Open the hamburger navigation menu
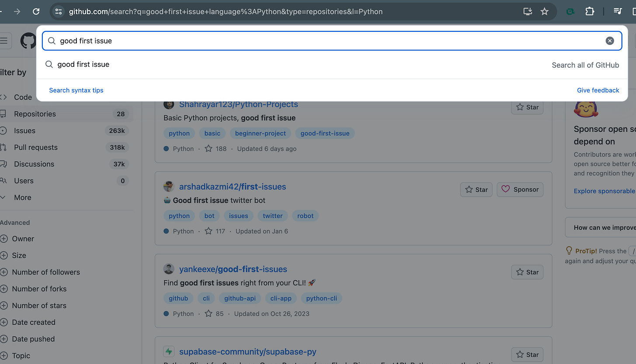Viewport: 636px width, 364px height. [3, 41]
